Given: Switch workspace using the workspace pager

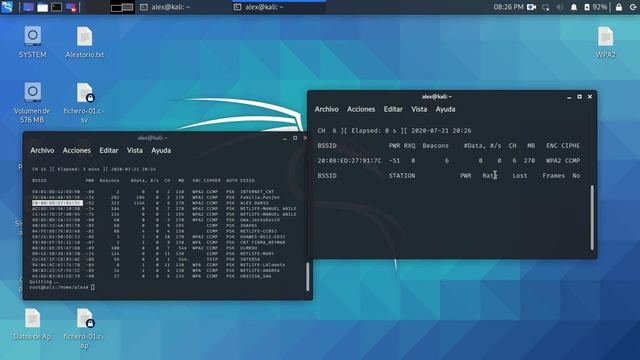Looking at the screenshot, I should [122, 7].
